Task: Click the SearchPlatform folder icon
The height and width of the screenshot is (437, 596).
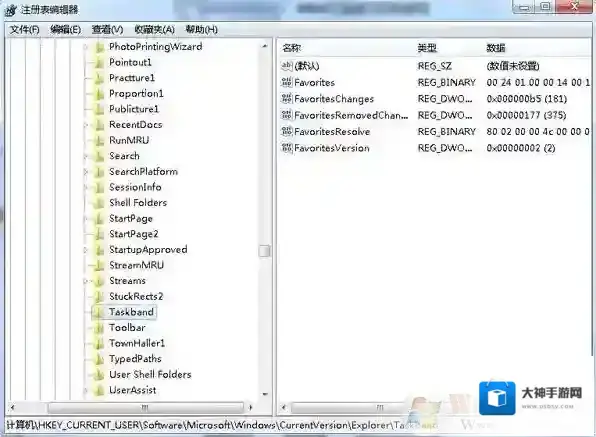Action: click(99, 172)
